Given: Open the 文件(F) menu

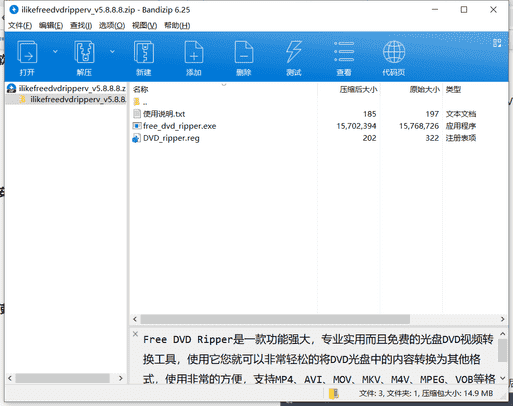Looking at the screenshot, I should coord(20,25).
